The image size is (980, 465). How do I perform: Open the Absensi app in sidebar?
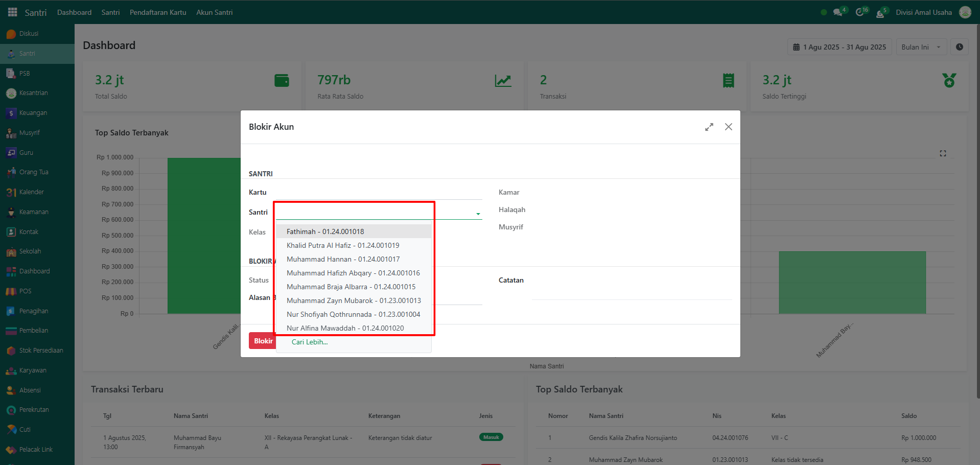(x=30, y=390)
